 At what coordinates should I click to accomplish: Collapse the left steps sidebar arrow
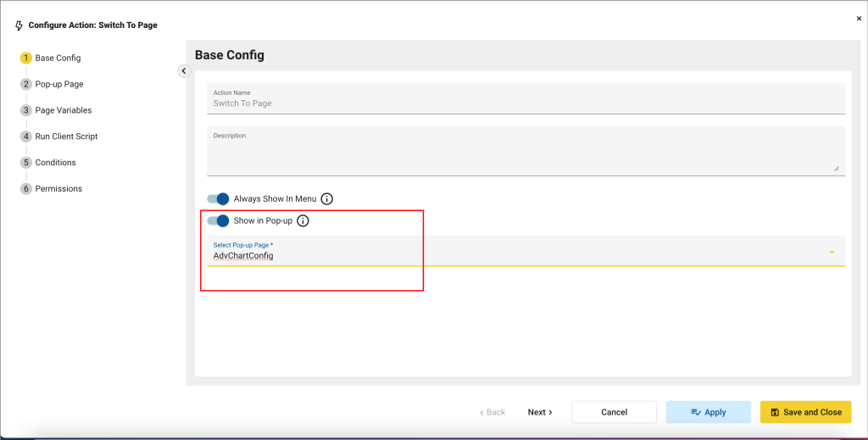[184, 71]
